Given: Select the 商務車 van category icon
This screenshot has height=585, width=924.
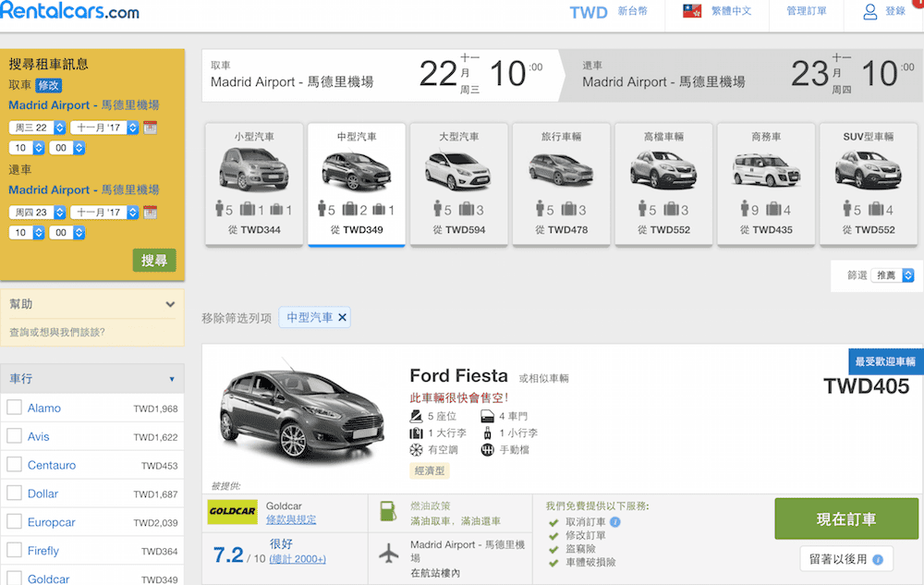Looking at the screenshot, I should pos(765,169).
